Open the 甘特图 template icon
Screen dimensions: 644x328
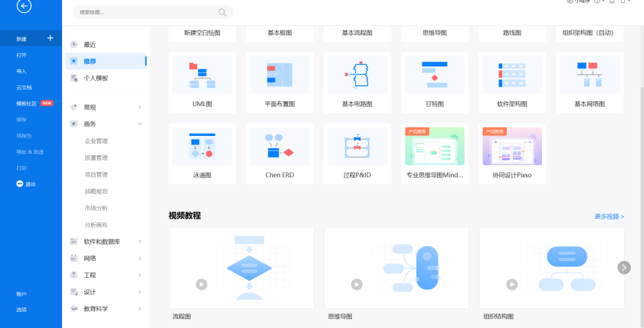[435, 75]
